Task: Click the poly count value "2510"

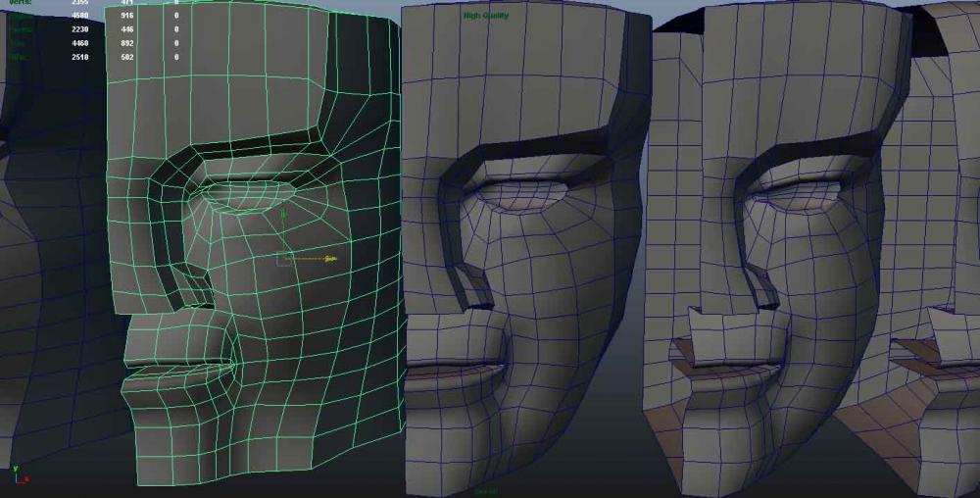Action: [80, 57]
